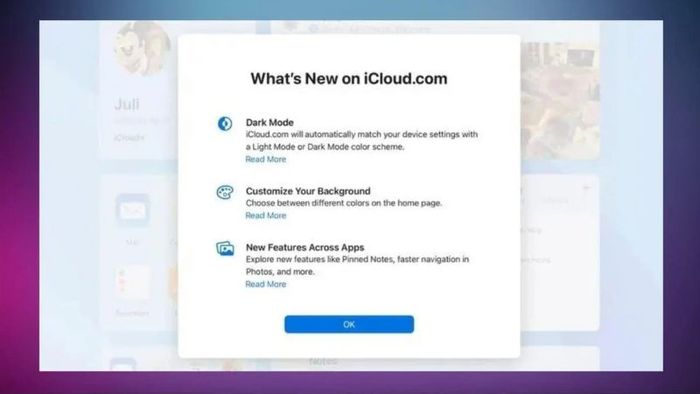Open the blurred Reminders app icon behind the dialog

tap(133, 282)
